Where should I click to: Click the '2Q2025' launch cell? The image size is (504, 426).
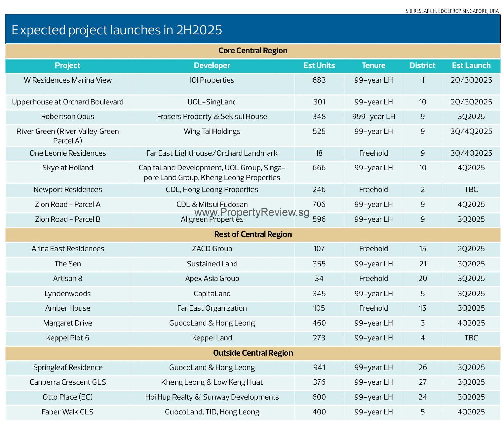pyautogui.click(x=471, y=249)
